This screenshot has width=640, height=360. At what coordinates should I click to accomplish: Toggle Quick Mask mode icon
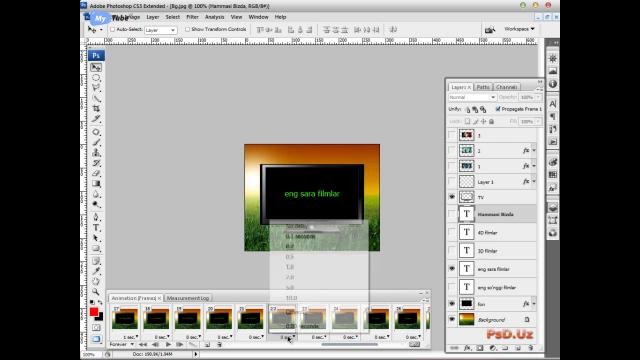point(96,327)
